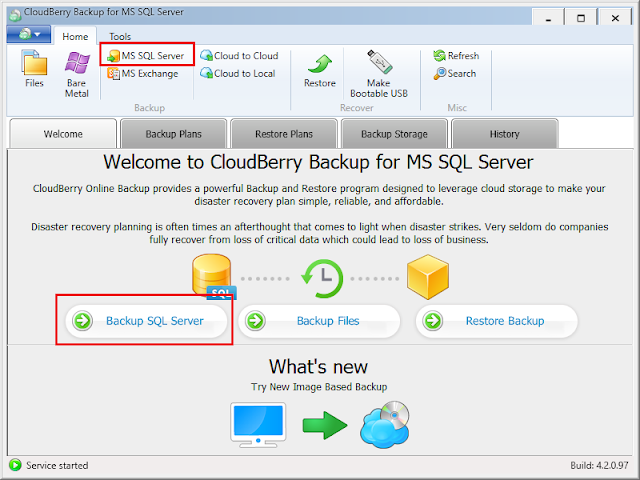Viewport: 640px width, 480px height.
Task: Open the History tab
Action: pos(505,134)
